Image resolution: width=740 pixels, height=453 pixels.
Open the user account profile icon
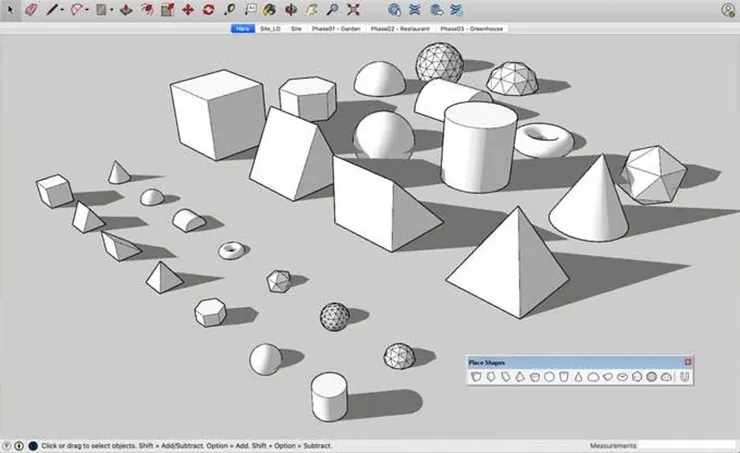(x=728, y=9)
